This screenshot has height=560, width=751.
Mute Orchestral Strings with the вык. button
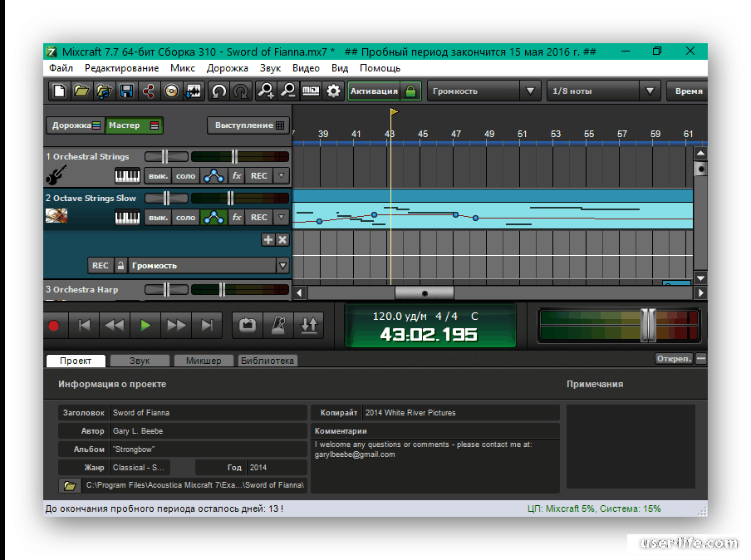pyautogui.click(x=158, y=176)
